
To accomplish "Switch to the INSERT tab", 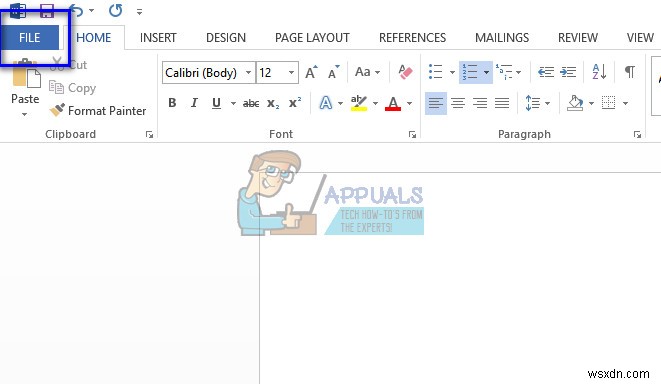I will tap(158, 38).
